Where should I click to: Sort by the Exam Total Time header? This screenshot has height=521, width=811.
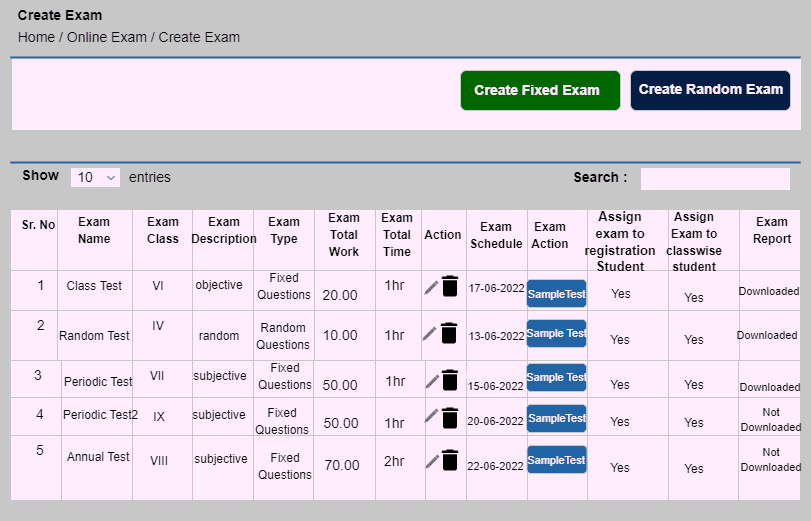coord(397,235)
